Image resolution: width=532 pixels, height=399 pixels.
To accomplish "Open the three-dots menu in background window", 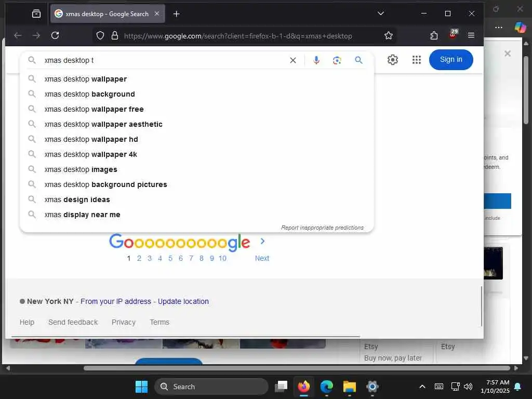I will point(498,27).
